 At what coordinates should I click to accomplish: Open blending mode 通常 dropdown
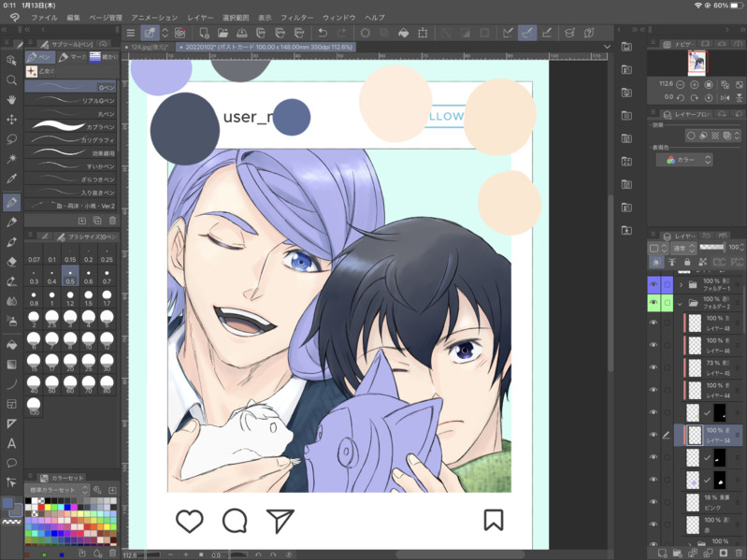(683, 248)
